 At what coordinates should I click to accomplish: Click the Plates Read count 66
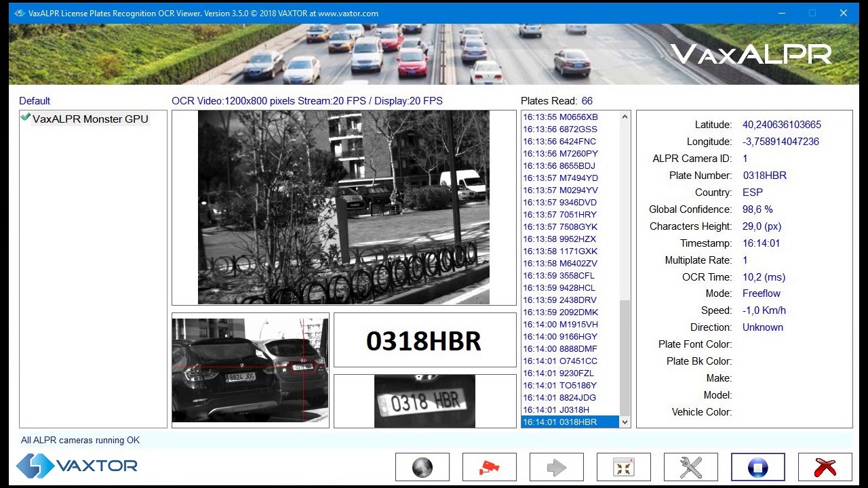click(587, 101)
